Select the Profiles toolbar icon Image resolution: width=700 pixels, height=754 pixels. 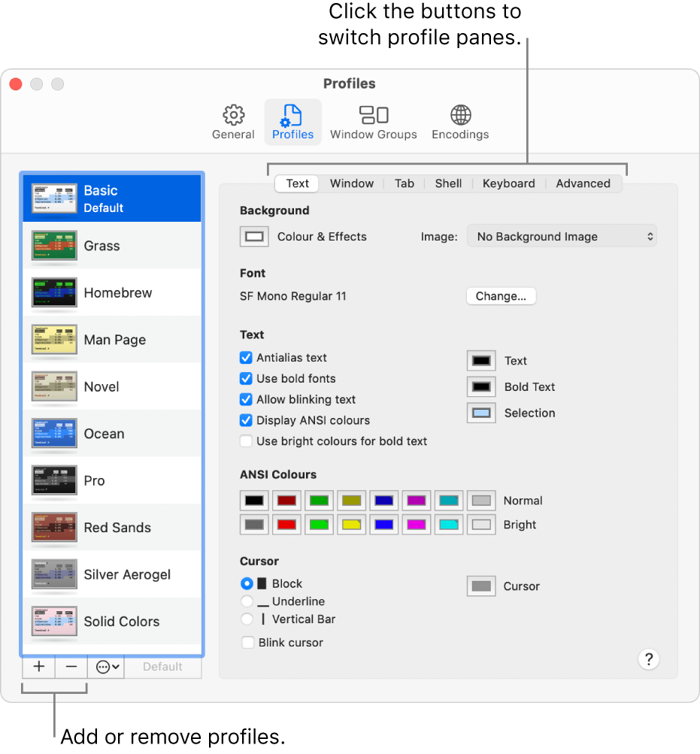click(x=292, y=121)
